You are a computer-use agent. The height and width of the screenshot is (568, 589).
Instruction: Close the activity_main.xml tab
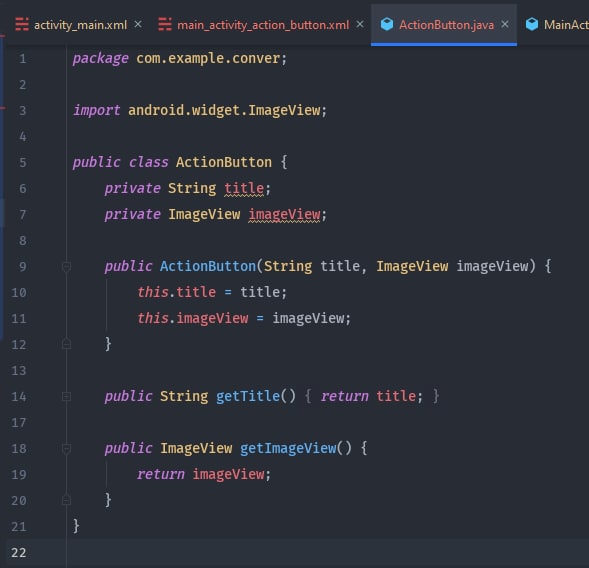tap(138, 24)
